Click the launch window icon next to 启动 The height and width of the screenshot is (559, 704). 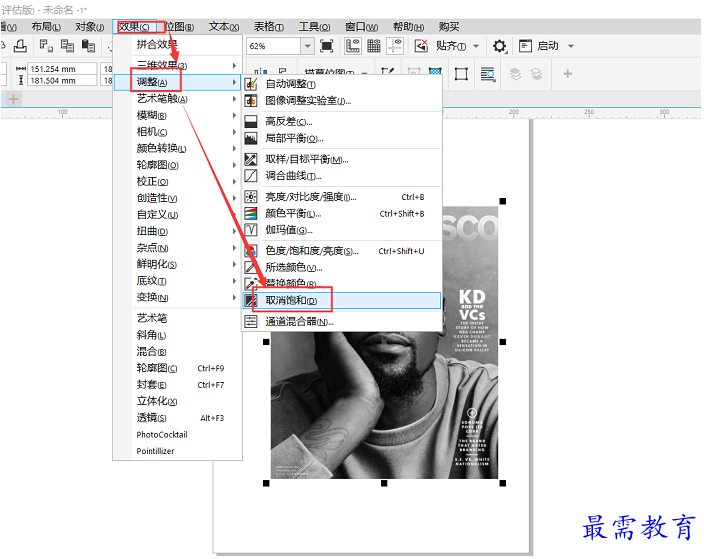525,46
